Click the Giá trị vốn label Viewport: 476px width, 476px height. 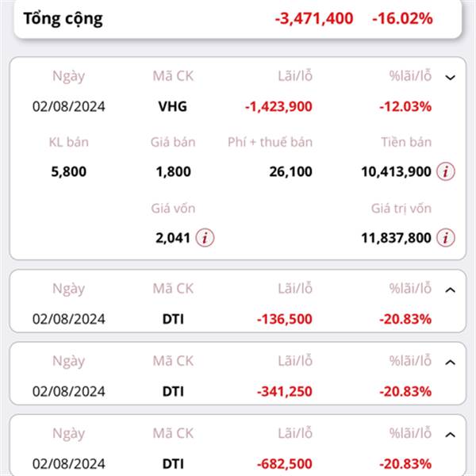coord(401,209)
